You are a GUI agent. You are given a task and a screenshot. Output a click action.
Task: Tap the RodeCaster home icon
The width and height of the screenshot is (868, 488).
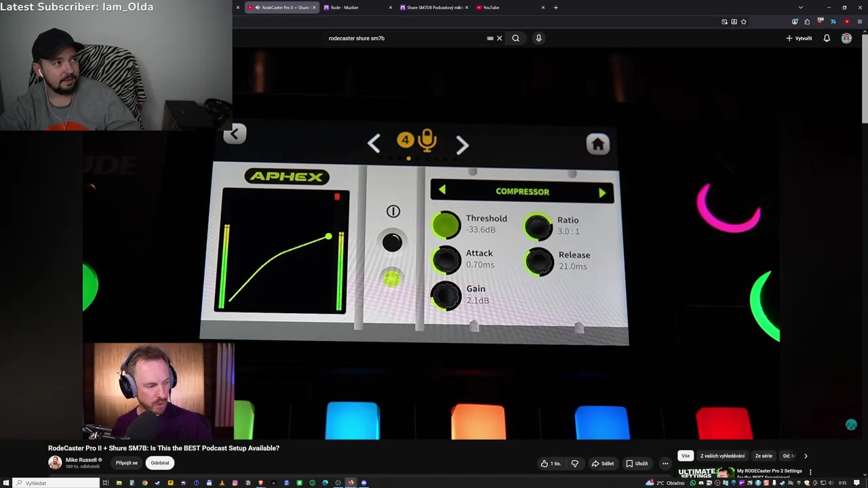(x=597, y=144)
